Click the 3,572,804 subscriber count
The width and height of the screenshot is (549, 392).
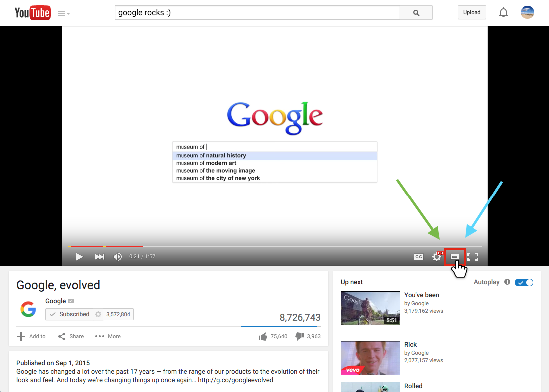coord(118,314)
